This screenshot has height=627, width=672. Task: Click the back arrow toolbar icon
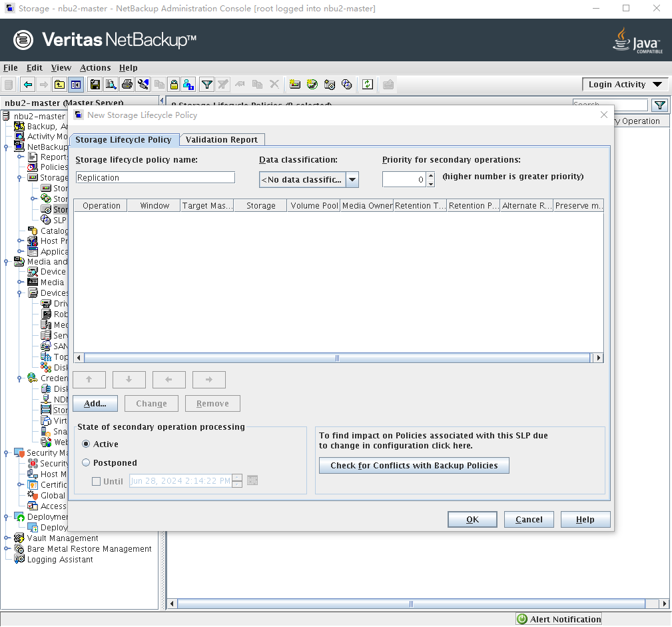27,85
